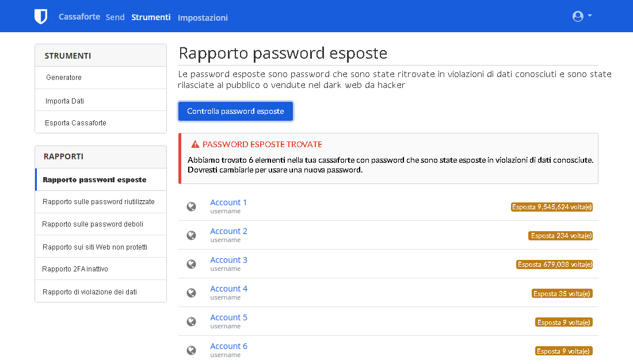
Task: Select Rapporto 2FA inattivo
Action: 75,269
